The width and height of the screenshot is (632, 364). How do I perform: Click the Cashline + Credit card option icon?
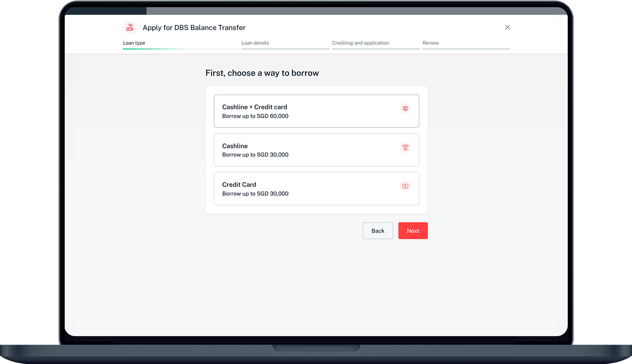coord(405,109)
